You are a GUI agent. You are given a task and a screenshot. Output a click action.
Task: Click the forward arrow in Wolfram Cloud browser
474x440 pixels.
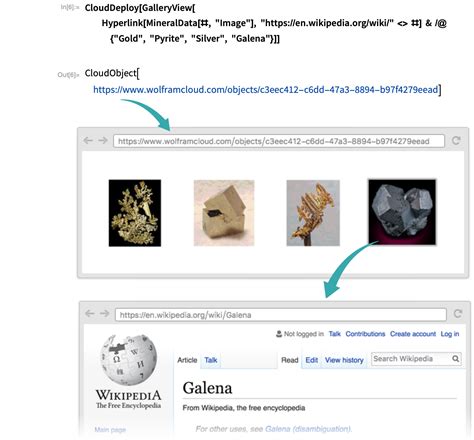click(103, 141)
